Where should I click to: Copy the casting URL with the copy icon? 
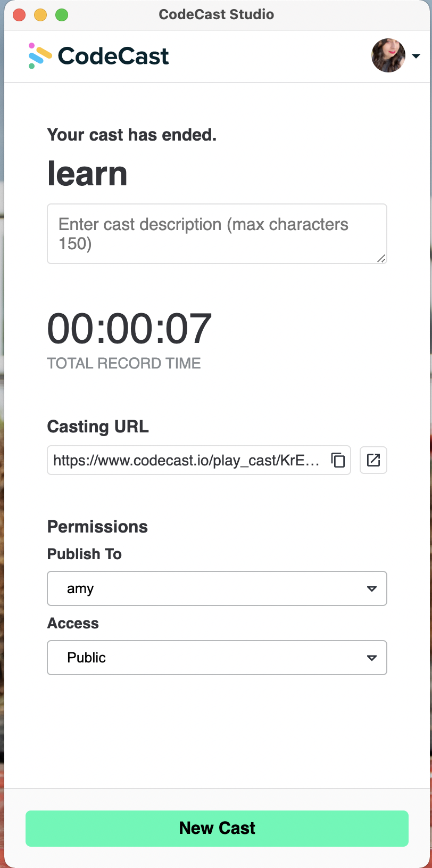pos(338,460)
